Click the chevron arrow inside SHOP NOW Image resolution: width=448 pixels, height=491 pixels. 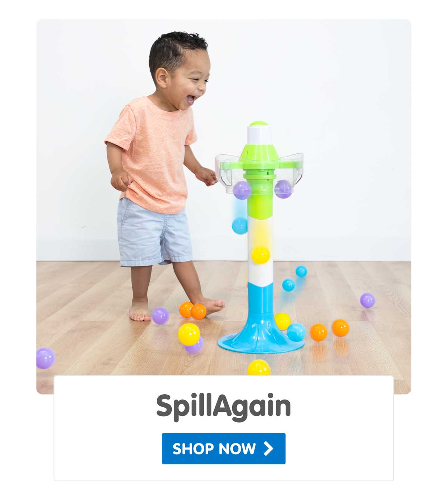[x=268, y=448]
